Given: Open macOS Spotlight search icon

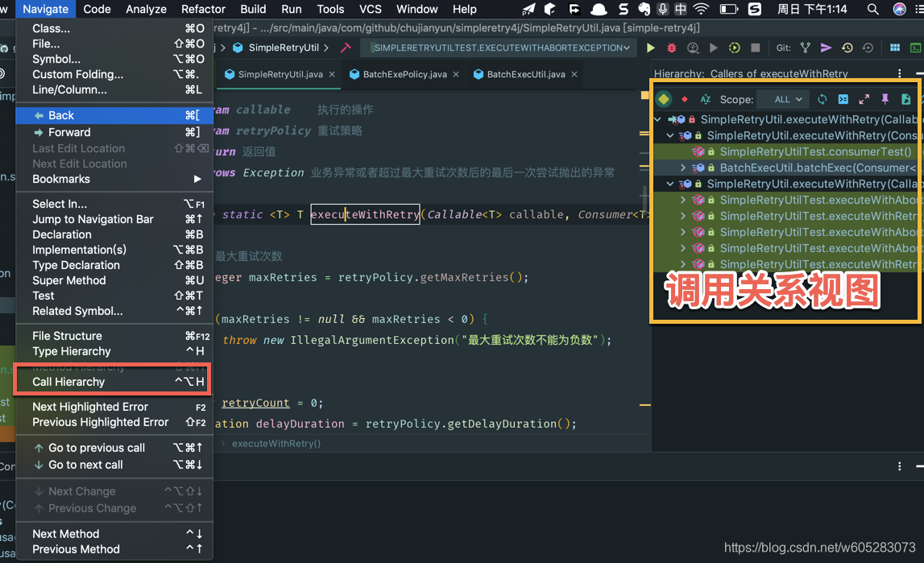Looking at the screenshot, I should click(x=872, y=9).
